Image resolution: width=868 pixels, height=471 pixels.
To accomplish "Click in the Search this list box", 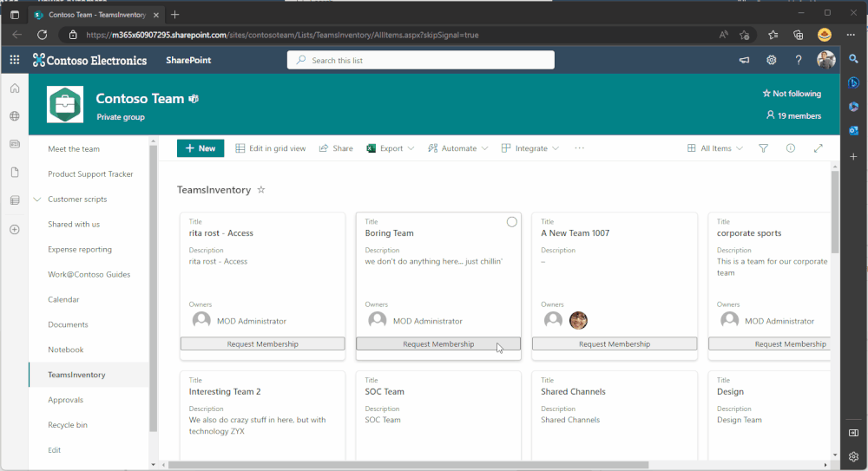I will click(421, 61).
